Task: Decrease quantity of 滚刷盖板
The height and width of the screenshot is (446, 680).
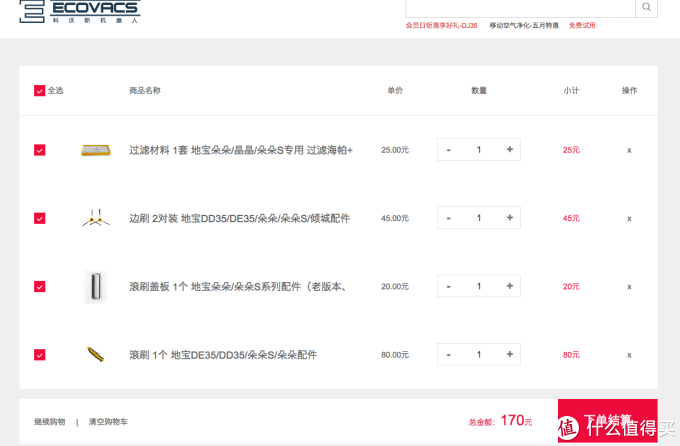Action: [x=449, y=286]
